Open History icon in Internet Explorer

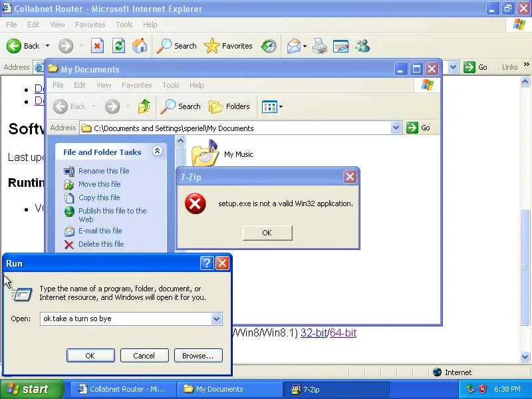coord(269,46)
